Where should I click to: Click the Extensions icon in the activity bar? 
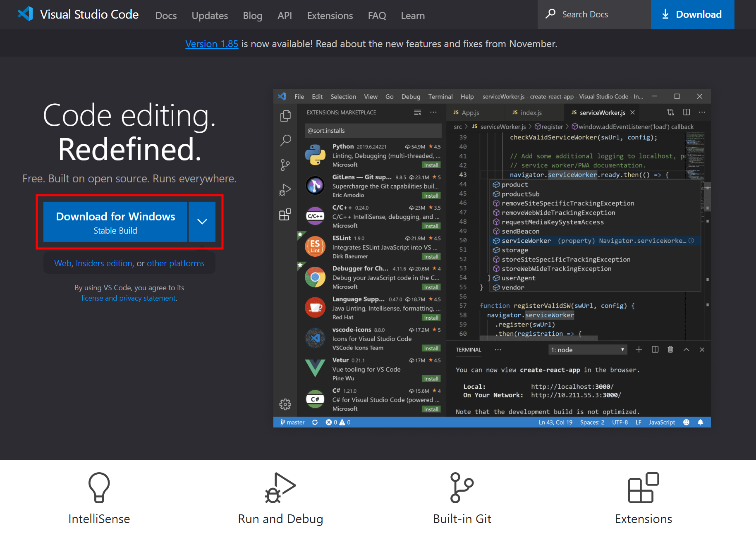pyautogui.click(x=285, y=215)
